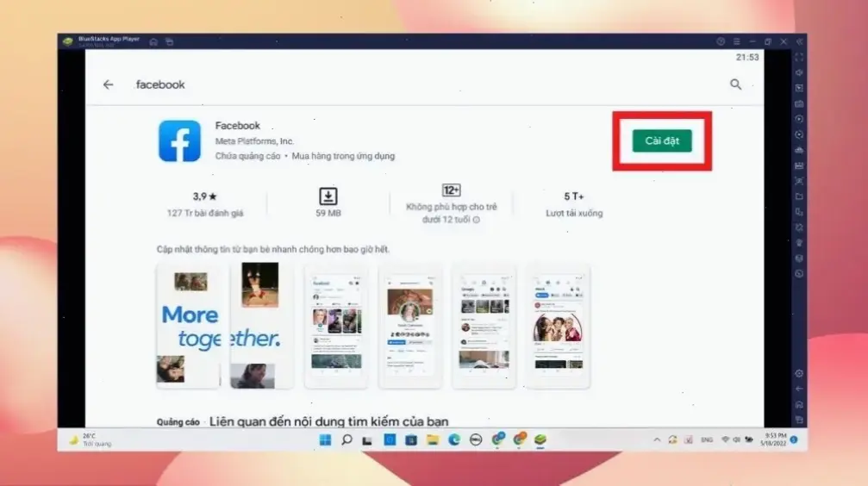Screen dimensions: 868x486
Task: Click the 127 Tr bài đánh giá label
Action: [x=205, y=213]
